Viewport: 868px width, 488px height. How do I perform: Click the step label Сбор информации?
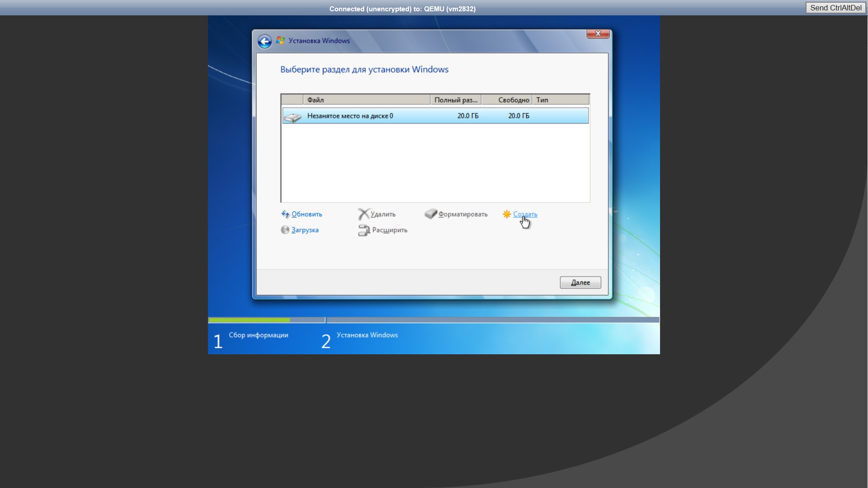point(259,335)
